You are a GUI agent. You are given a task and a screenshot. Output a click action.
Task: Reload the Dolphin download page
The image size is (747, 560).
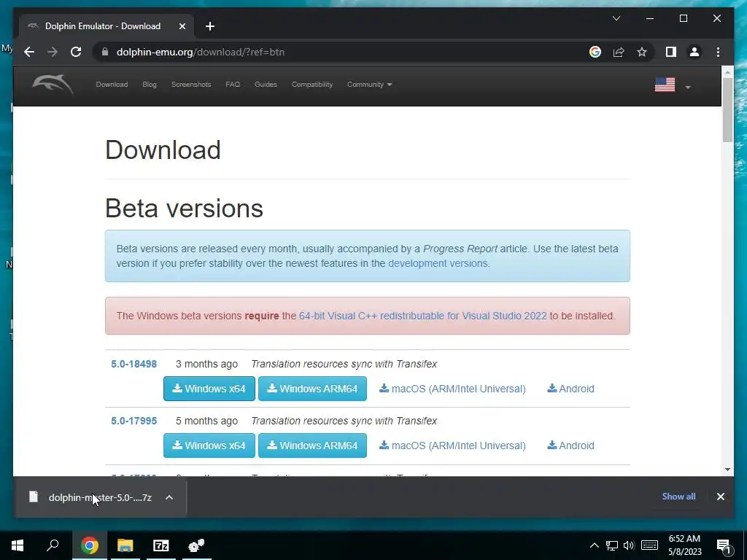76,52
